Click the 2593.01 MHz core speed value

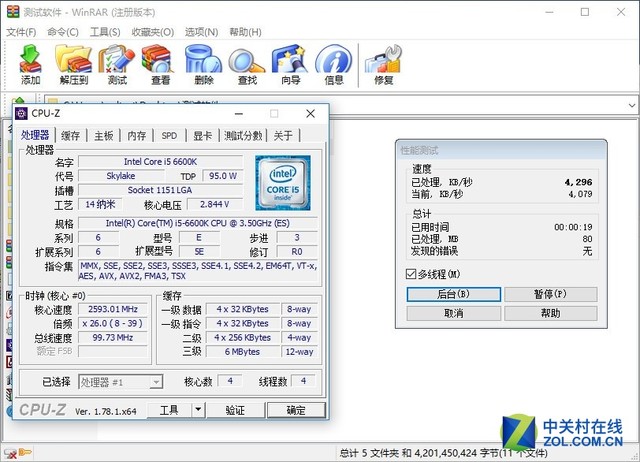[x=113, y=309]
